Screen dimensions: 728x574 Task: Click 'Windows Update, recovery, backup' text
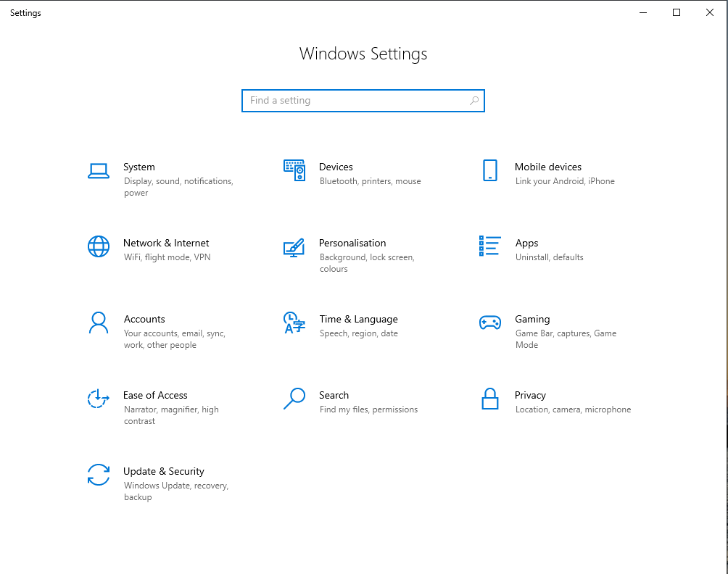tap(176, 491)
